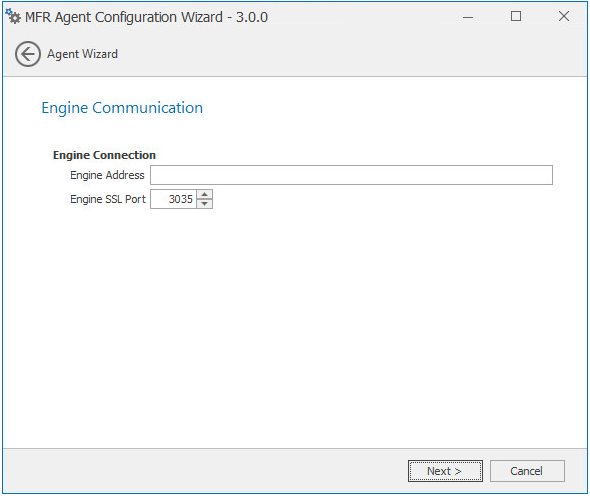Maximize the wizard window
Image resolution: width=590 pixels, height=496 pixels.
pyautogui.click(x=516, y=16)
